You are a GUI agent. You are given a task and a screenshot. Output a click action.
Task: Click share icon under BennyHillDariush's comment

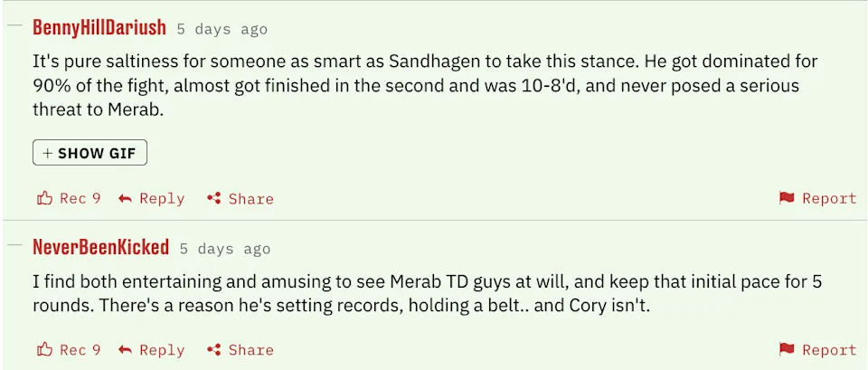214,198
